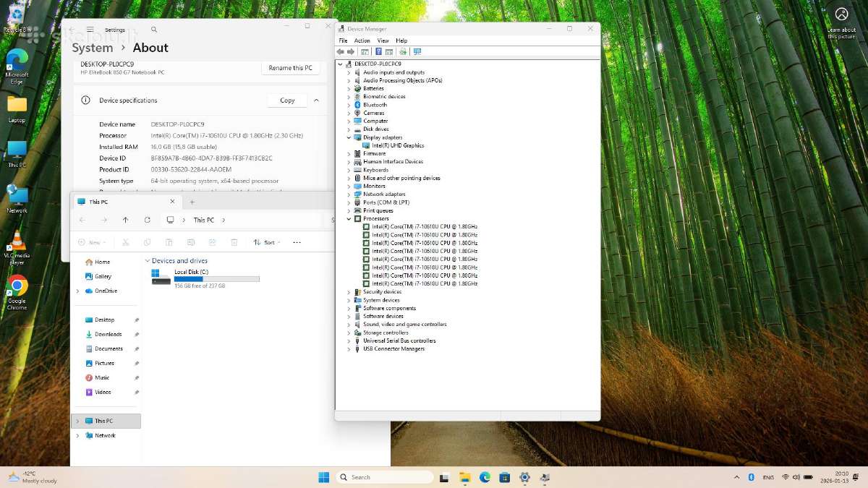Expand the Audio inputs and outputs node
The width and height of the screenshot is (868, 488).
coord(349,72)
